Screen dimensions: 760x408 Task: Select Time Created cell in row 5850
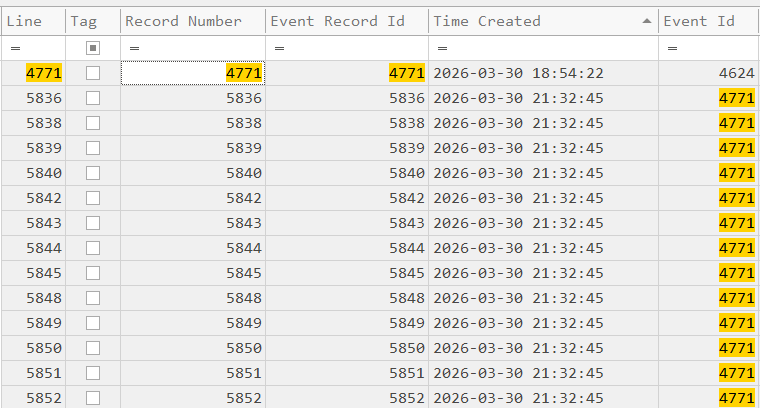coord(543,348)
